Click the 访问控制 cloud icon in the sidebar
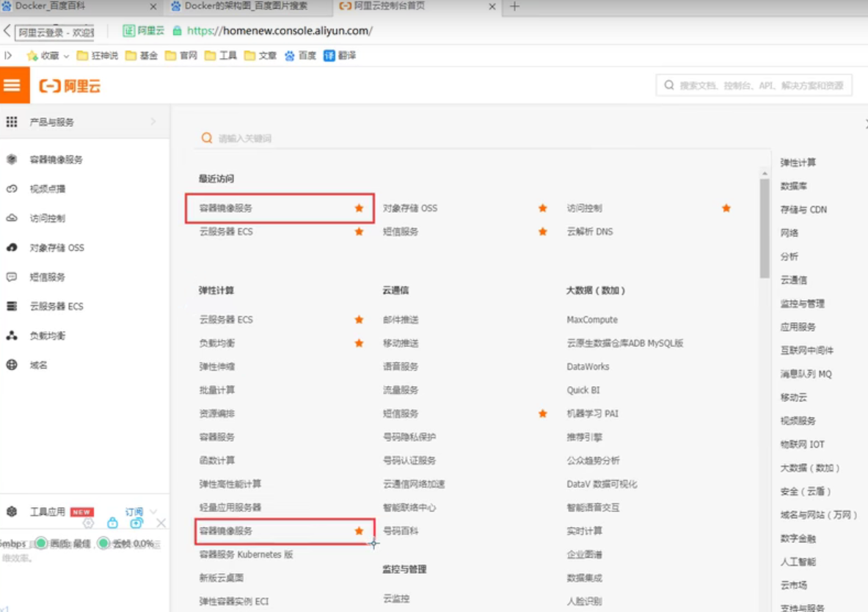Image resolution: width=868 pixels, height=612 pixels. (x=12, y=218)
